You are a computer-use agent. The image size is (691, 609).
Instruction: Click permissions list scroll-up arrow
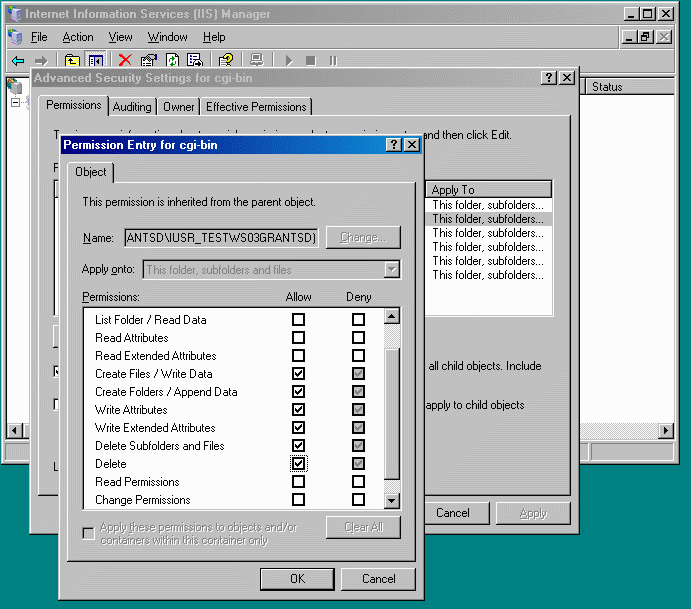click(392, 316)
